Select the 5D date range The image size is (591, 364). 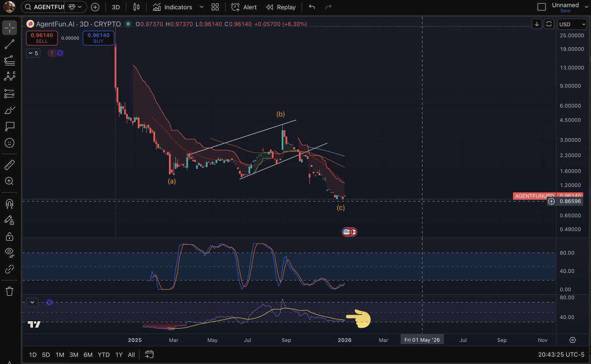pos(46,354)
